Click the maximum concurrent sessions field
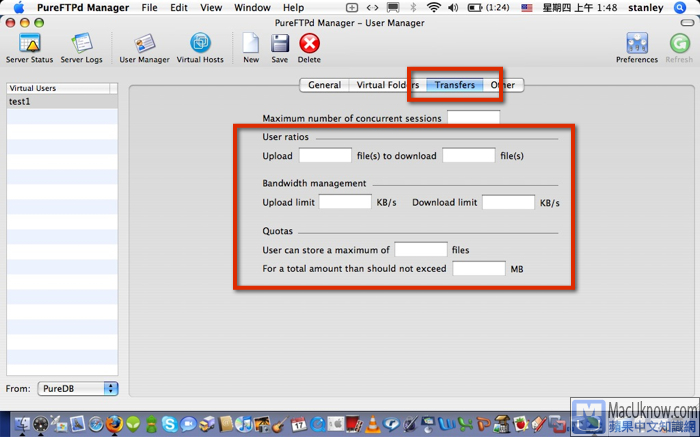The image size is (700, 437). (x=473, y=118)
